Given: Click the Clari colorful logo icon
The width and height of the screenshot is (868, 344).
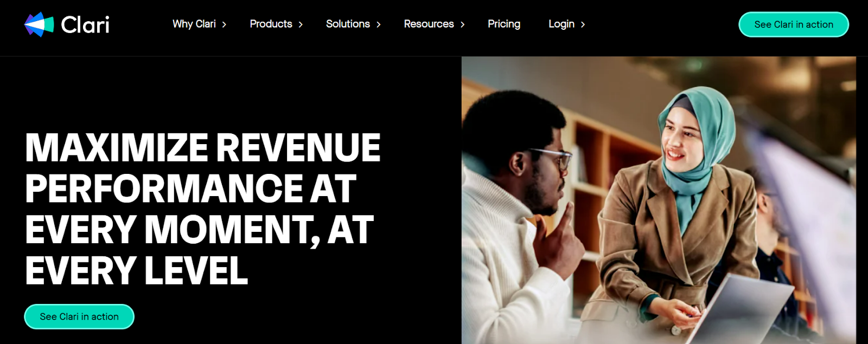Looking at the screenshot, I should pyautogui.click(x=39, y=24).
